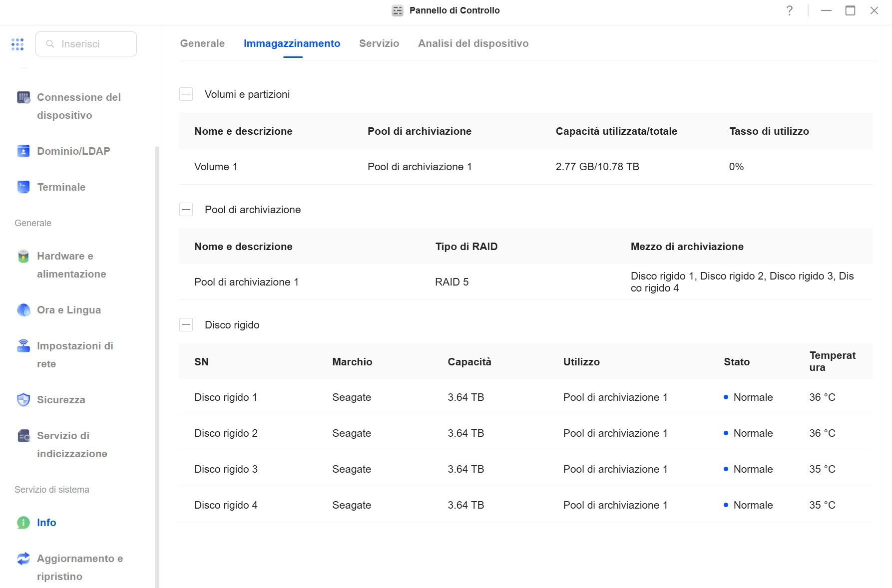Open Servizio di indicizzazione page

(72, 445)
